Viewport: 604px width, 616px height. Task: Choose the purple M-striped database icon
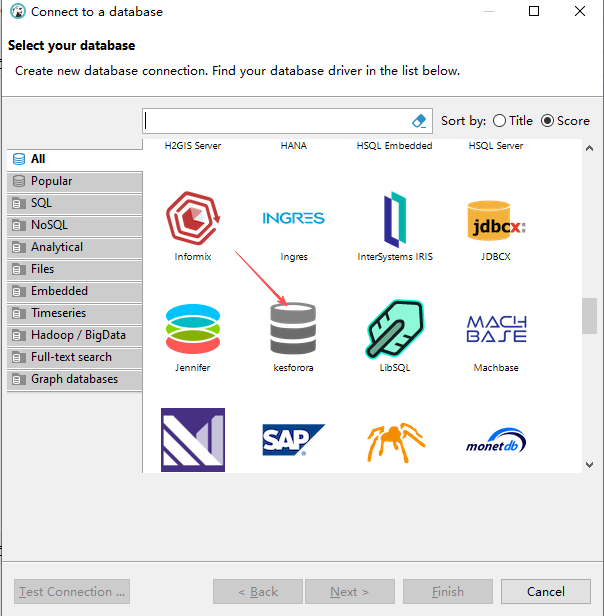click(x=193, y=440)
